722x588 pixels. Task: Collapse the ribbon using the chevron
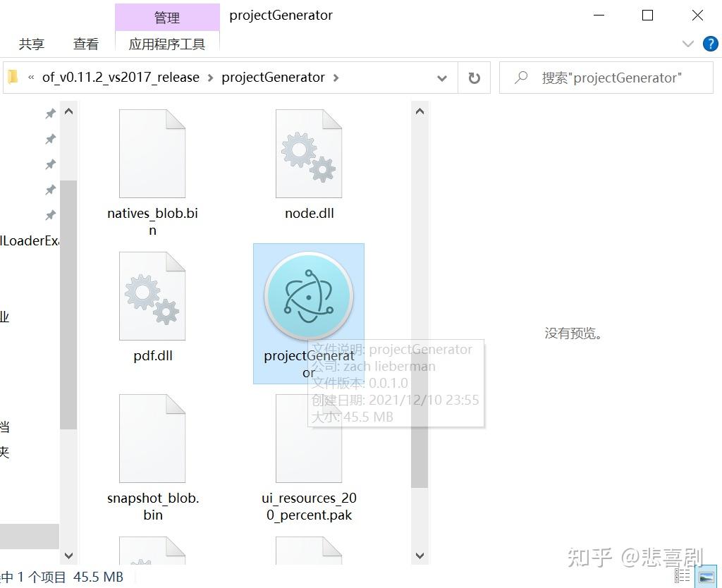(x=687, y=43)
